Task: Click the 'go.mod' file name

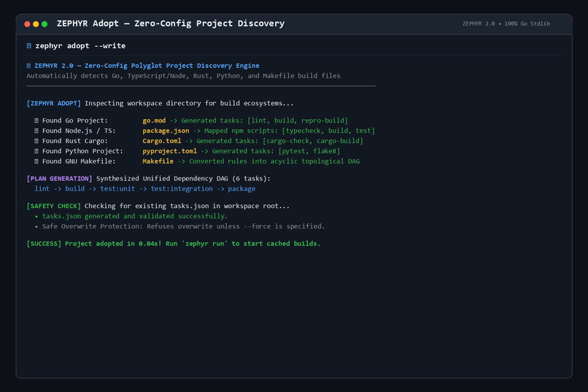Action: click(154, 120)
